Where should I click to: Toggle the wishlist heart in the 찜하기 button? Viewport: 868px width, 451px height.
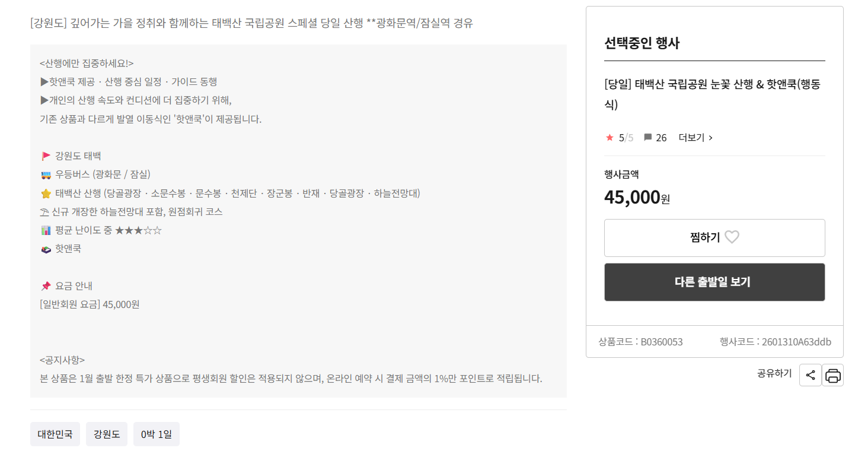(x=732, y=236)
